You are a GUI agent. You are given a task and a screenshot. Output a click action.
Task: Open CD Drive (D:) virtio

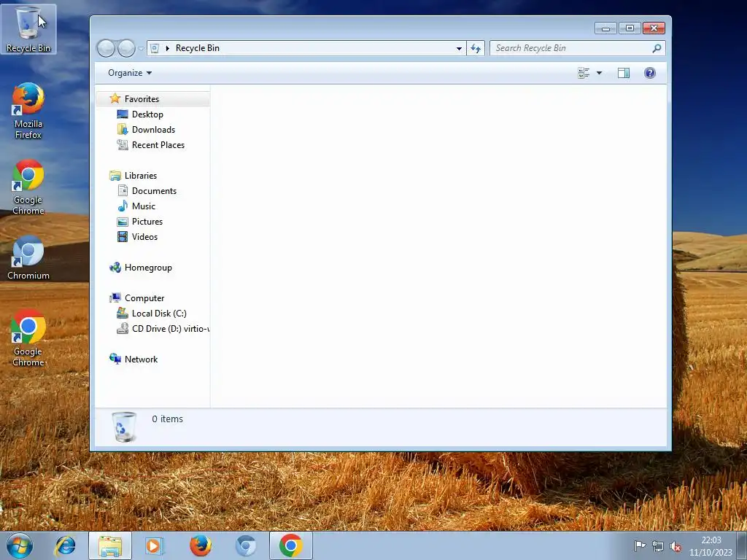point(171,328)
